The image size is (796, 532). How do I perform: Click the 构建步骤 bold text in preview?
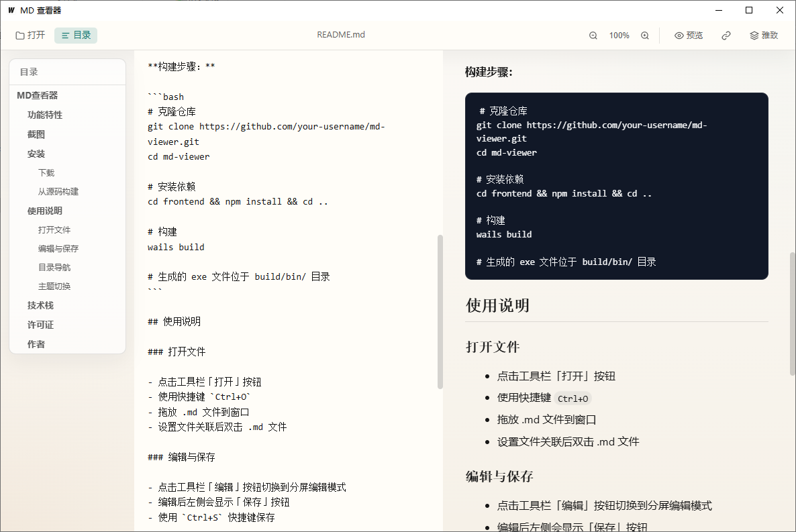coord(489,72)
